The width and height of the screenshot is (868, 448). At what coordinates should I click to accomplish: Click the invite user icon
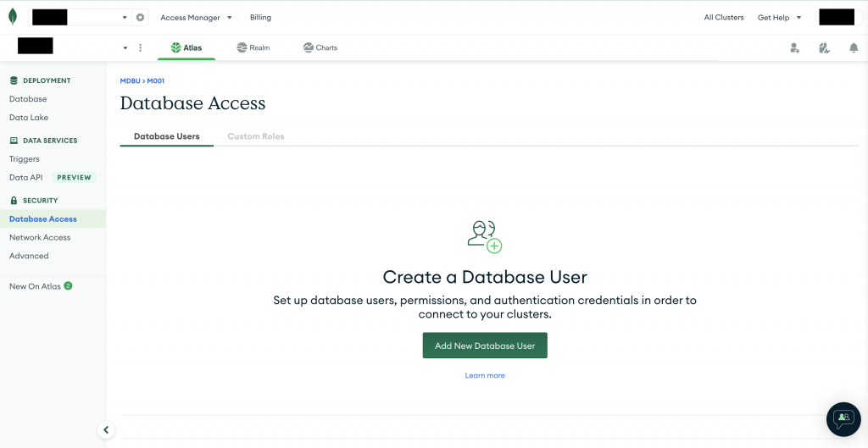point(795,48)
